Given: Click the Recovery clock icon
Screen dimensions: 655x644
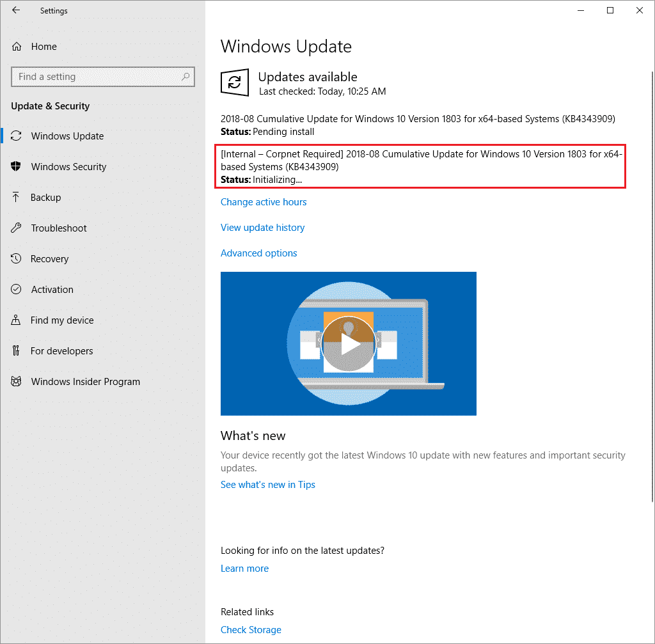Looking at the screenshot, I should [16, 258].
